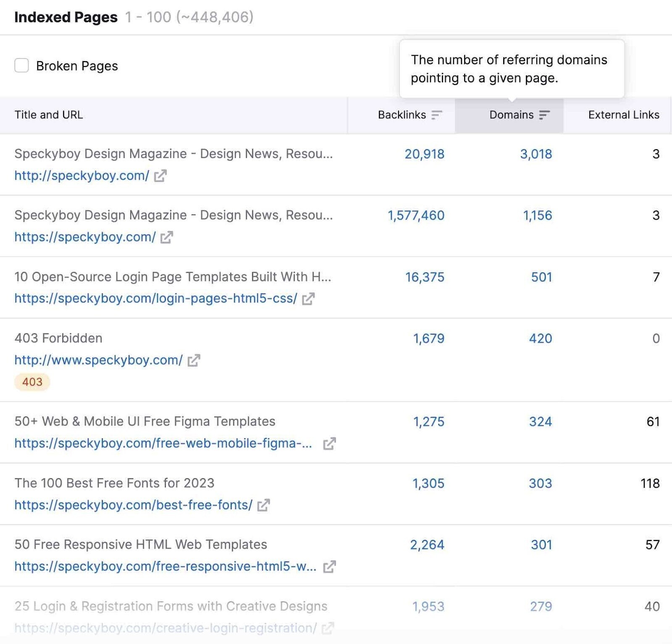Image resolution: width=672 pixels, height=644 pixels.
Task: Open referring domains count 420
Action: click(x=541, y=339)
